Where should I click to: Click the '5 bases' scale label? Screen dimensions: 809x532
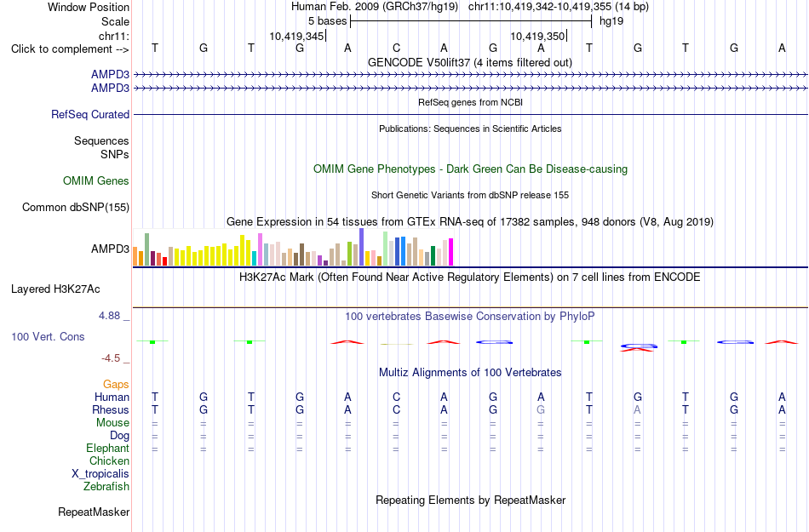tap(328, 21)
